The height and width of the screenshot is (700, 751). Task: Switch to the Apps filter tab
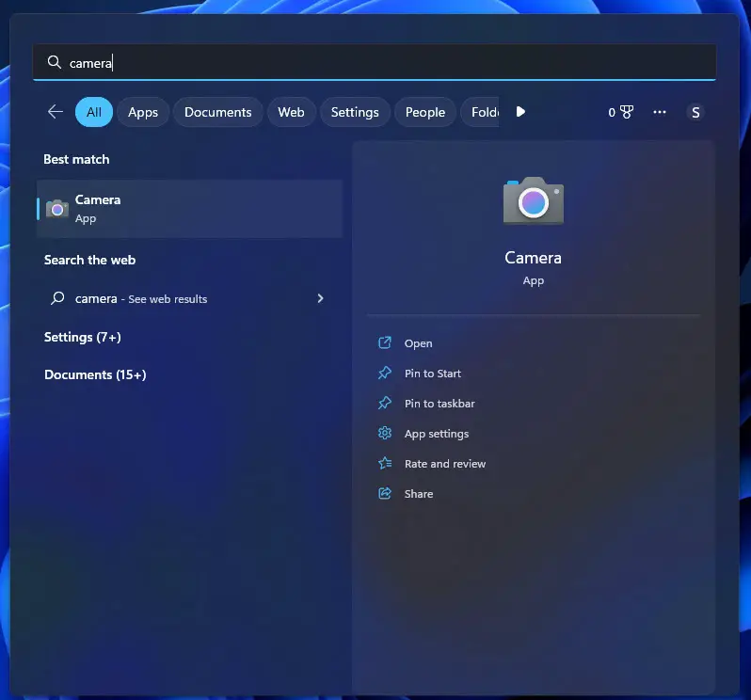tap(143, 112)
